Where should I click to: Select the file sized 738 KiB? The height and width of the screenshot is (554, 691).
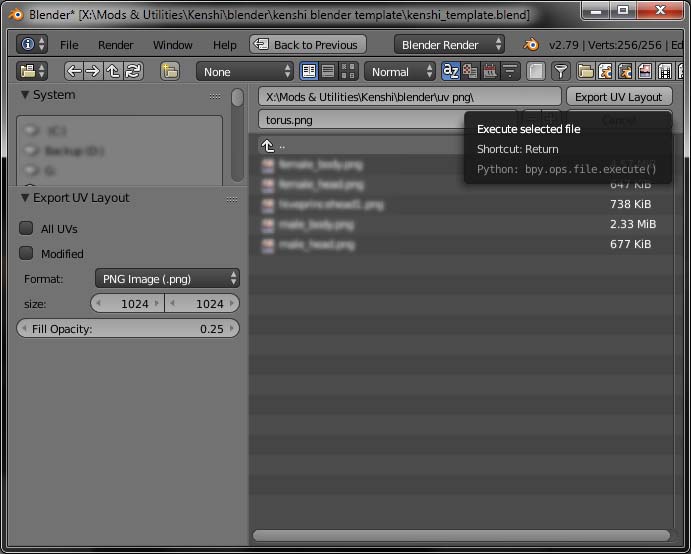461,204
